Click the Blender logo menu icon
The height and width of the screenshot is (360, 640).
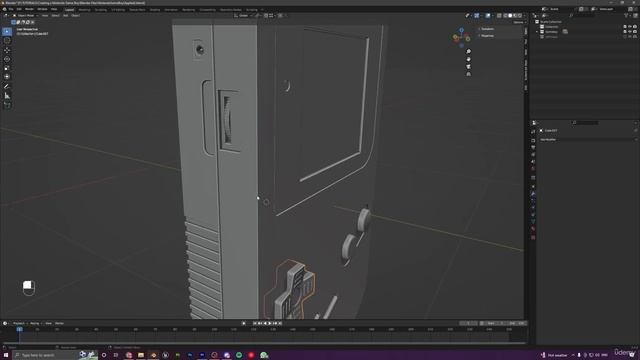click(x=4, y=9)
